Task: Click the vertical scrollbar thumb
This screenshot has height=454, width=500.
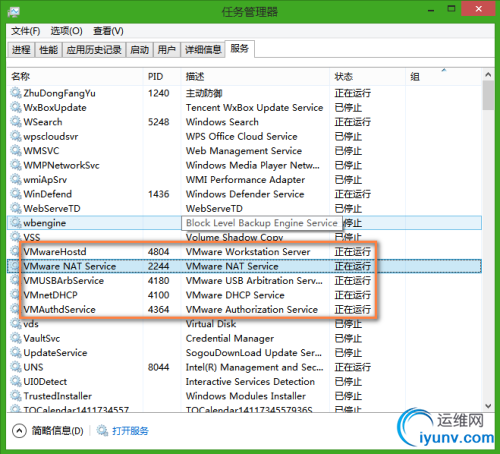Action: 488,95
